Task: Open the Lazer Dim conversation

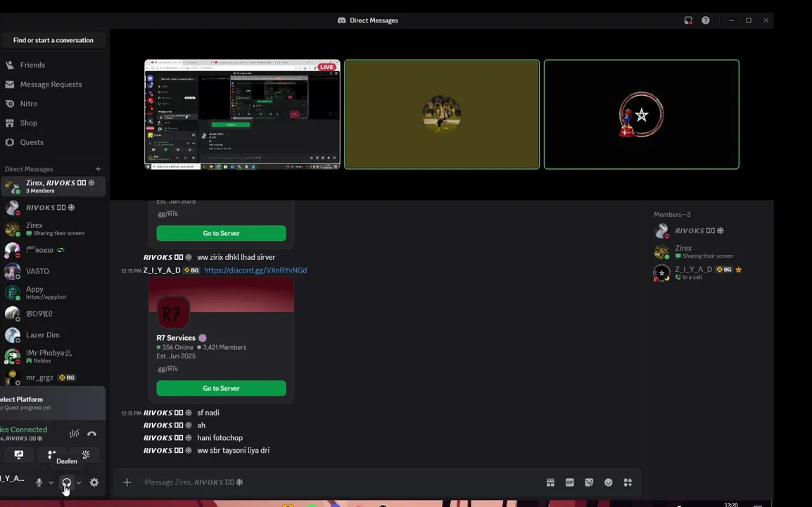Action: [53, 335]
